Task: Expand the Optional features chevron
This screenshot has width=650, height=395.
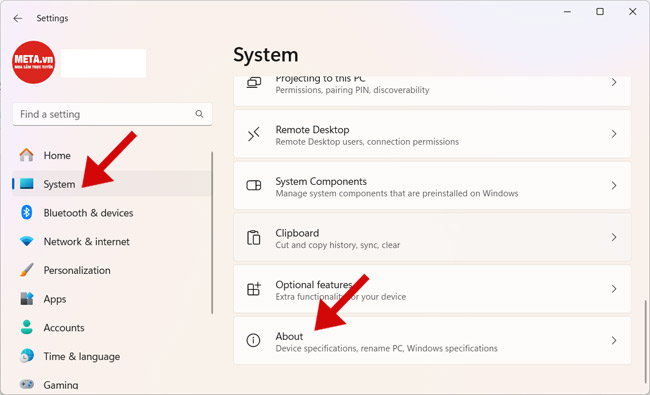Action: (614, 289)
